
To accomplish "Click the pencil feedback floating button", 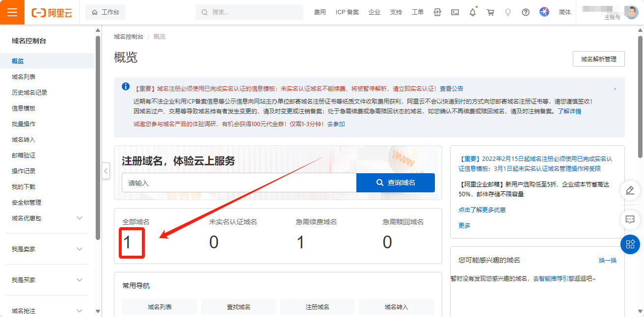I will [x=630, y=190].
